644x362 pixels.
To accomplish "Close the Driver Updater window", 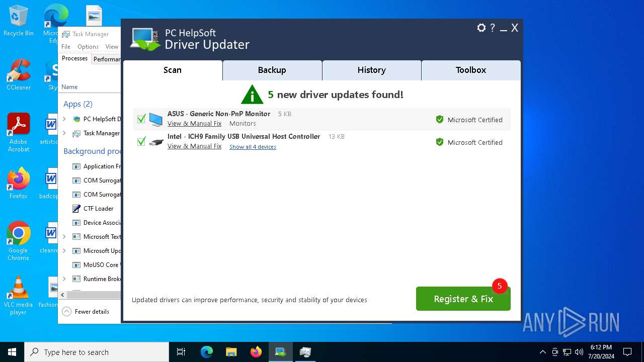I will (x=515, y=28).
